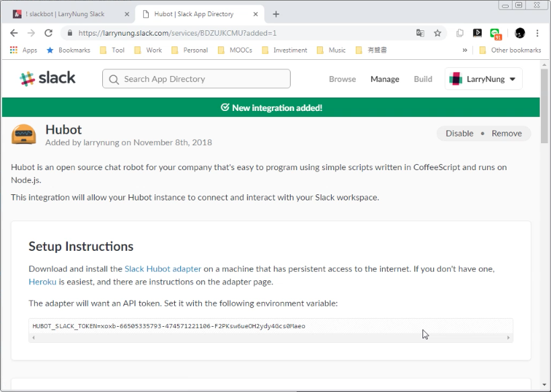Open the Chrome profile avatar
The height and width of the screenshot is (392, 551).
pyautogui.click(x=520, y=33)
